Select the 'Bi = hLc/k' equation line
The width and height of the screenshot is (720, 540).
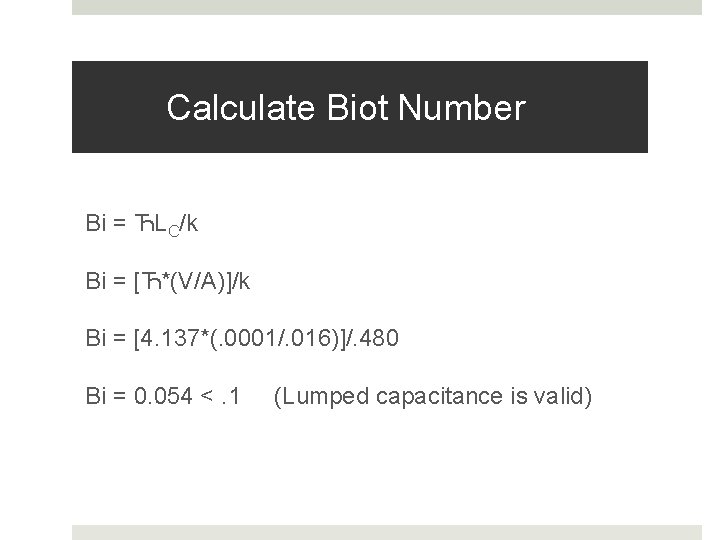[x=142, y=223]
